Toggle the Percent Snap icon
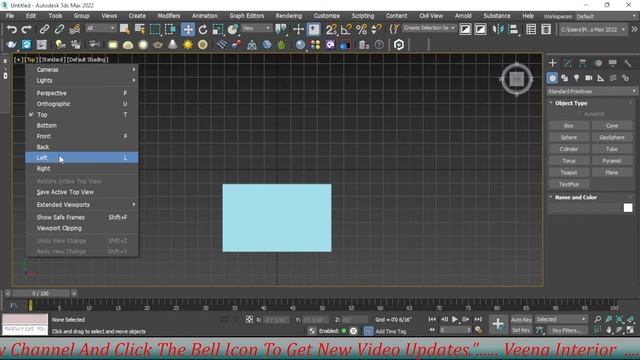640x360 pixels. pos(361,29)
